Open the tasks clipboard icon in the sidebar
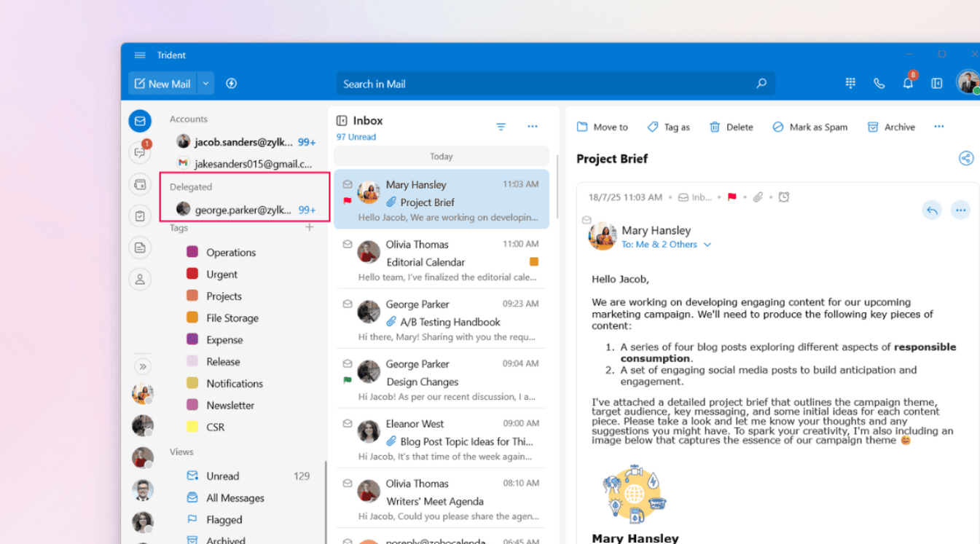Screen dimensions: 980x544 (x=140, y=216)
